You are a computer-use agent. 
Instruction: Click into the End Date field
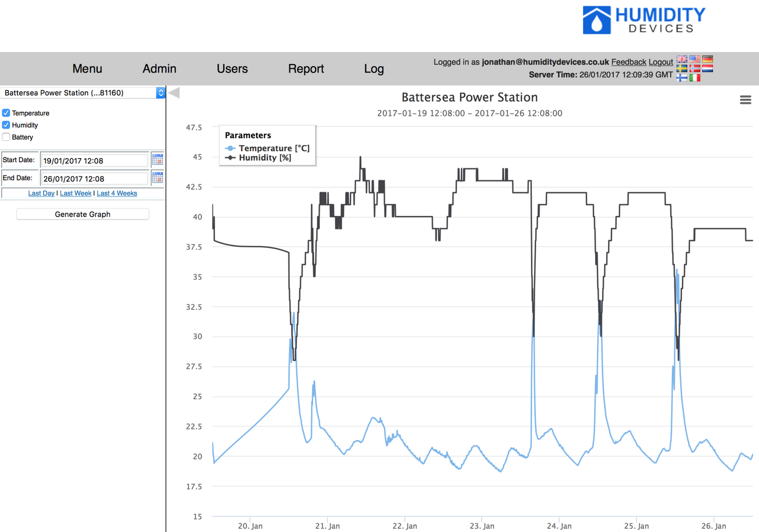click(x=95, y=178)
